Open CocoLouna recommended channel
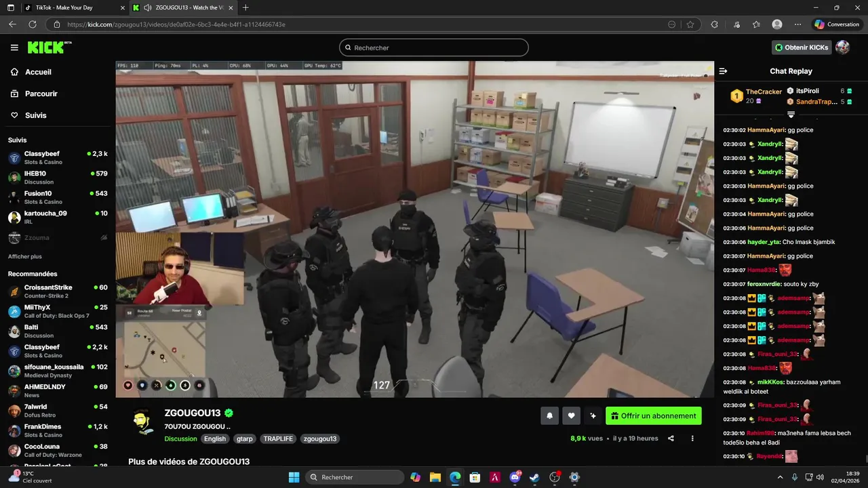Viewport: 868px width, 488px height. [x=58, y=450]
